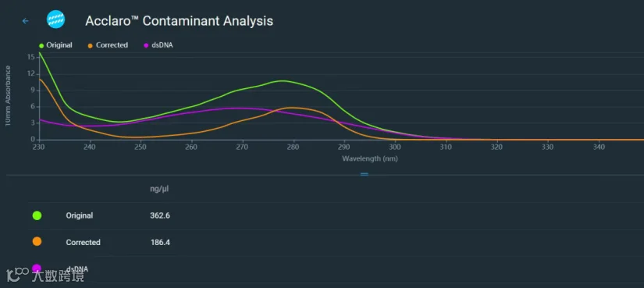This screenshot has width=644, height=288.
Task: Open the Acclaro round logo icon
Action: point(56,20)
